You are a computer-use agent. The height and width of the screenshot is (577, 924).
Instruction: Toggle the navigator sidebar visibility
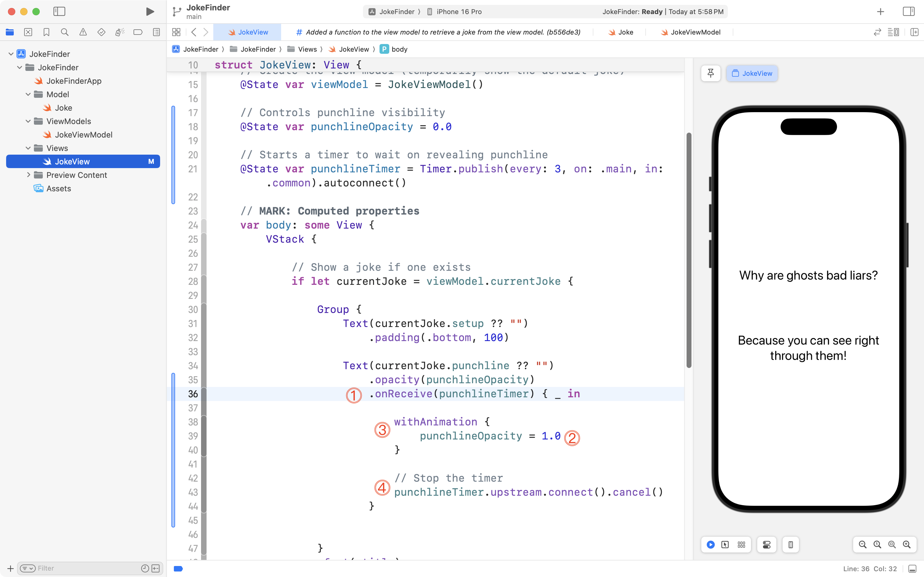click(59, 11)
